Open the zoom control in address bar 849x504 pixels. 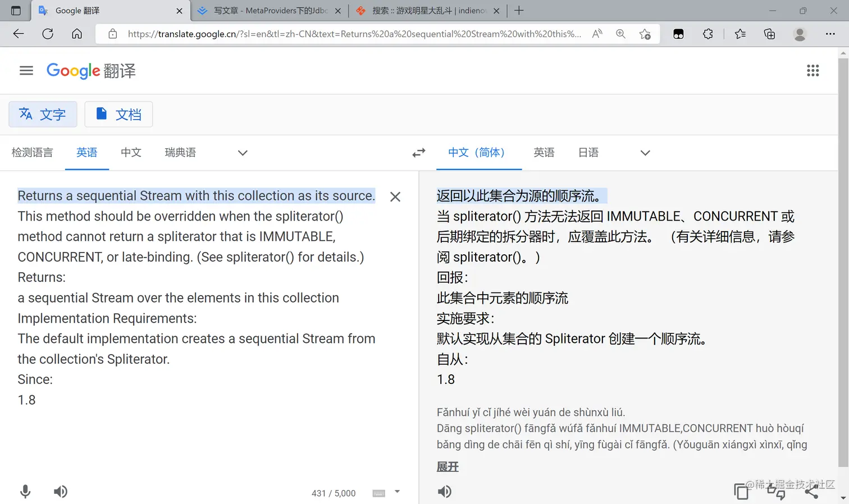click(x=620, y=34)
